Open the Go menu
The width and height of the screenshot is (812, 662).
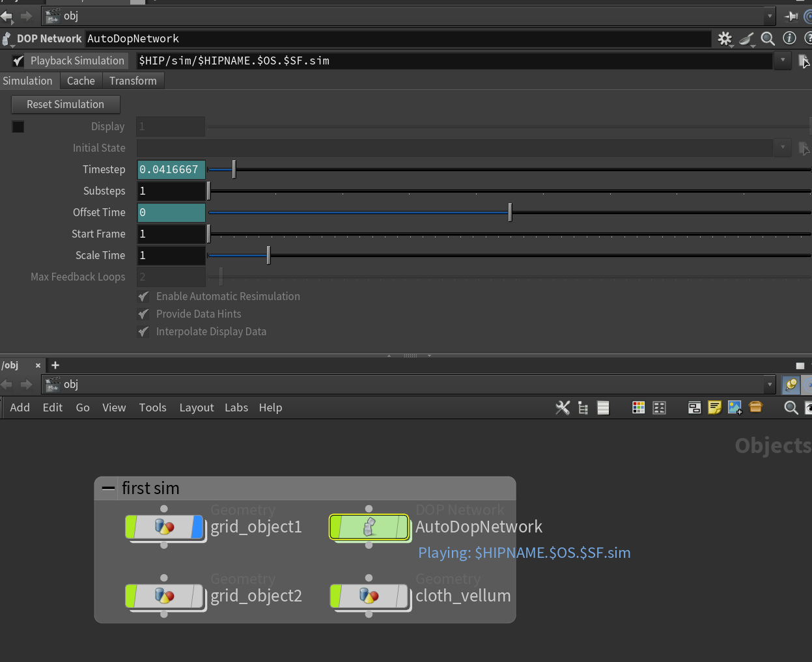pos(83,407)
